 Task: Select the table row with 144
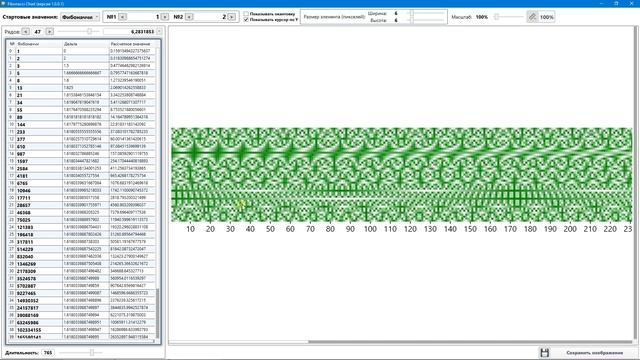pyautogui.click(x=82, y=124)
